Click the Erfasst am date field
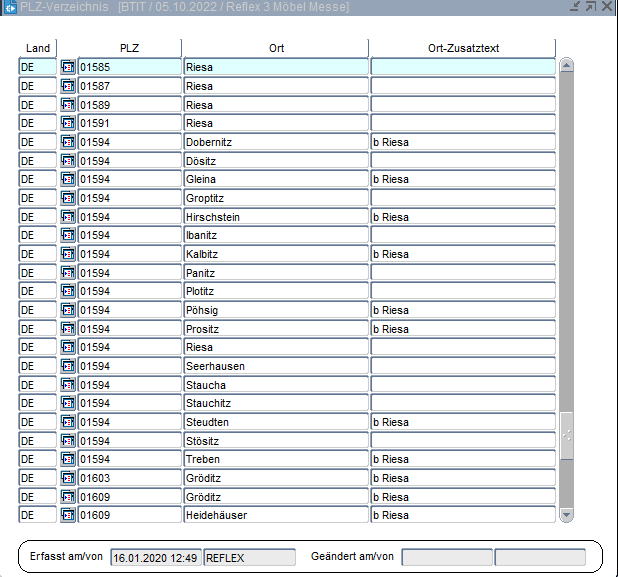This screenshot has height=577, width=618. coord(155,557)
